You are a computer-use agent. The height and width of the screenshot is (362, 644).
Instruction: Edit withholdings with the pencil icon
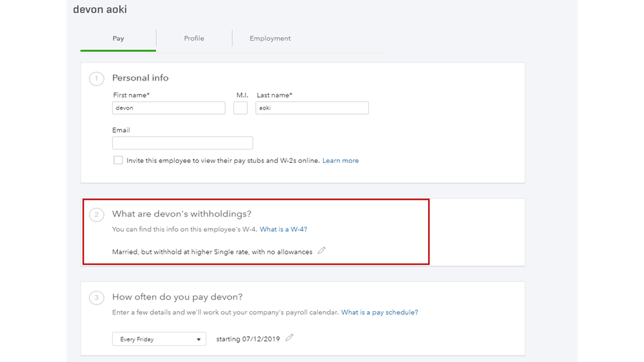(322, 251)
